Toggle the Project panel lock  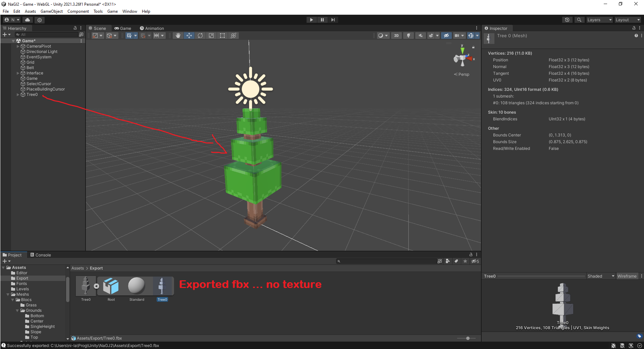click(471, 255)
